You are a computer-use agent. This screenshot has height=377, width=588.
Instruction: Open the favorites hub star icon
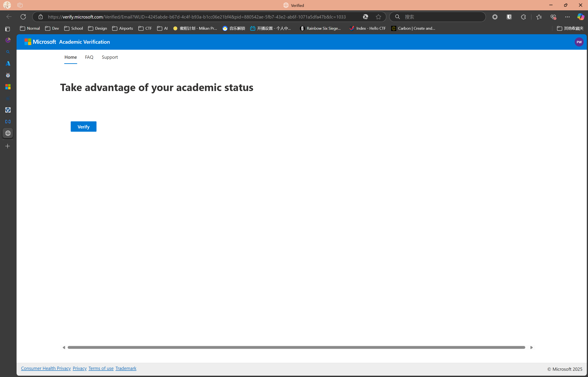pyautogui.click(x=539, y=17)
